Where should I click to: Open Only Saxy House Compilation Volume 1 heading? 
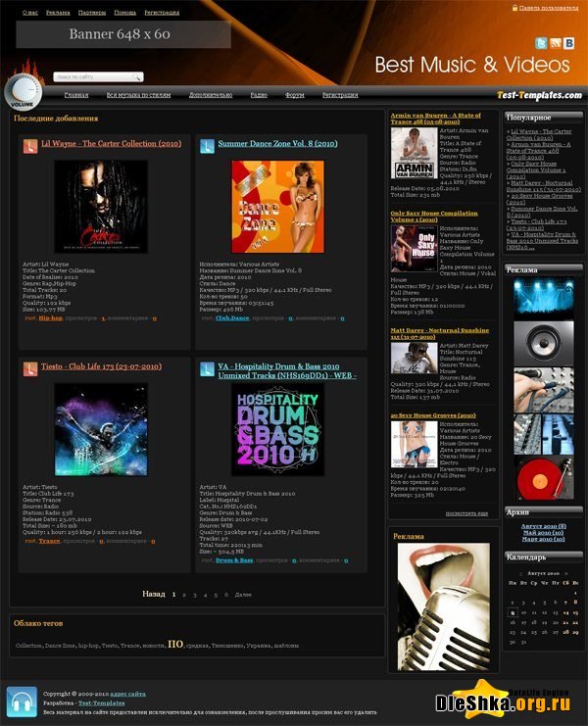click(x=434, y=217)
